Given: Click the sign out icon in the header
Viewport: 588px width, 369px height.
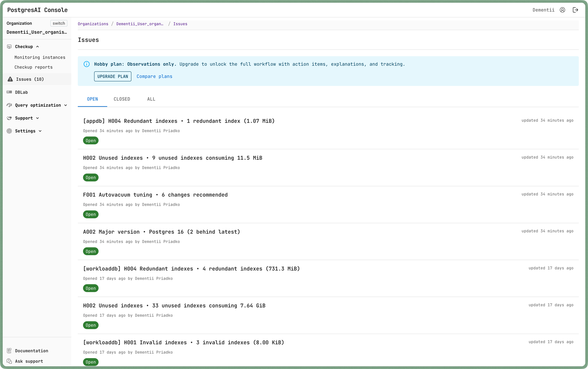Looking at the screenshot, I should tap(575, 10).
